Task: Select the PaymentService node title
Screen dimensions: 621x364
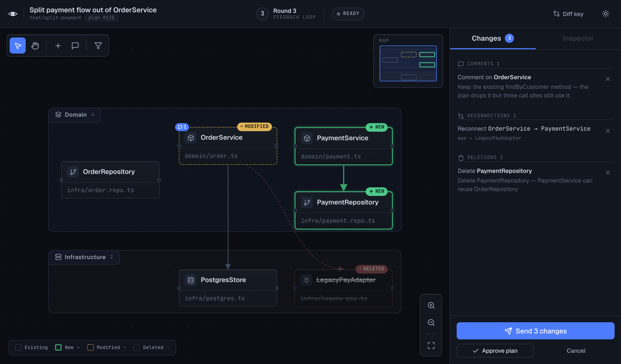Action: tap(343, 138)
